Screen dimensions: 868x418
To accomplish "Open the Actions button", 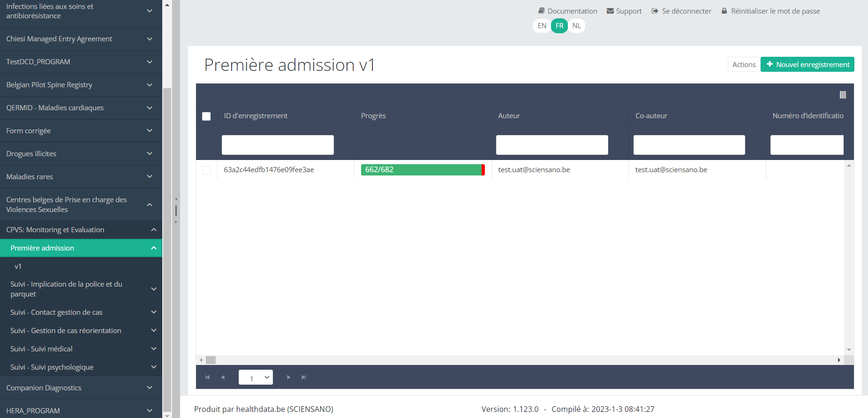I will [744, 64].
